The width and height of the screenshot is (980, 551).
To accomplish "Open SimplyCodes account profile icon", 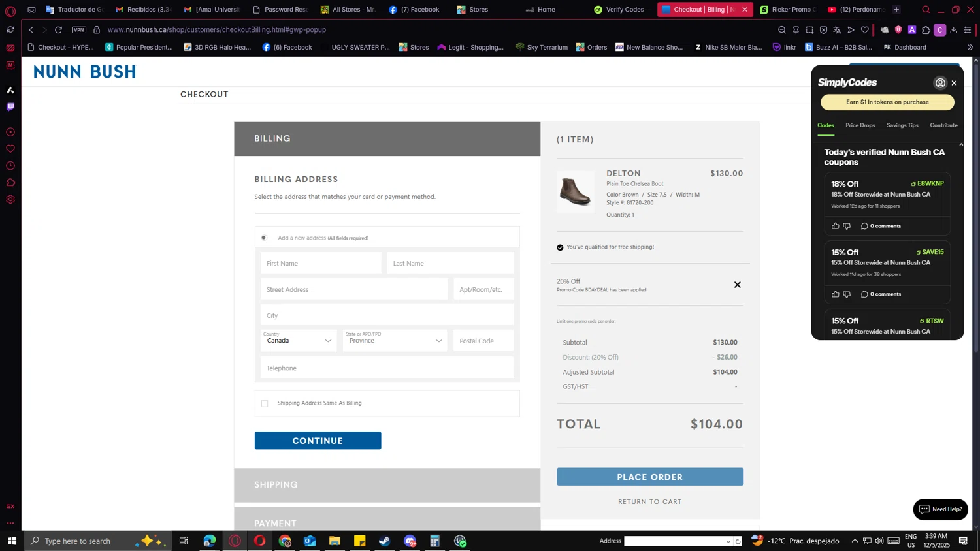I will coord(940,83).
